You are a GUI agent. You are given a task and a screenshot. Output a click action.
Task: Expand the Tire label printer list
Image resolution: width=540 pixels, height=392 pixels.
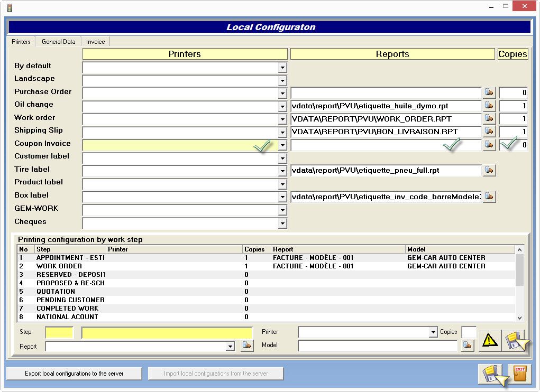tap(282, 171)
